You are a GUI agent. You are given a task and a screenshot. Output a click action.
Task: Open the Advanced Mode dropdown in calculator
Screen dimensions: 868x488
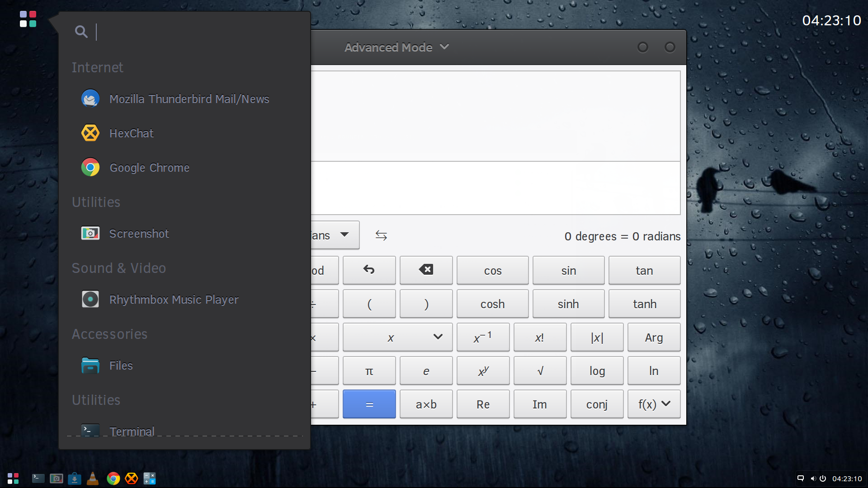(396, 47)
